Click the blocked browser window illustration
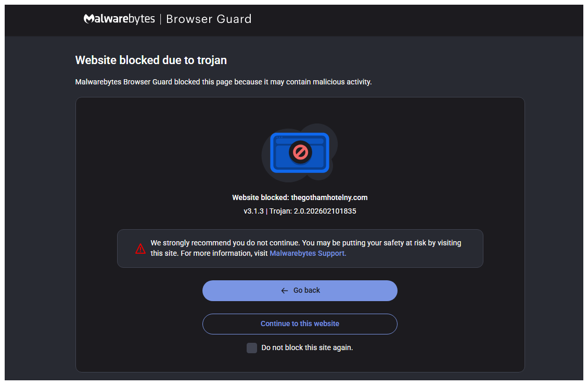The image size is (588, 385). click(x=300, y=153)
